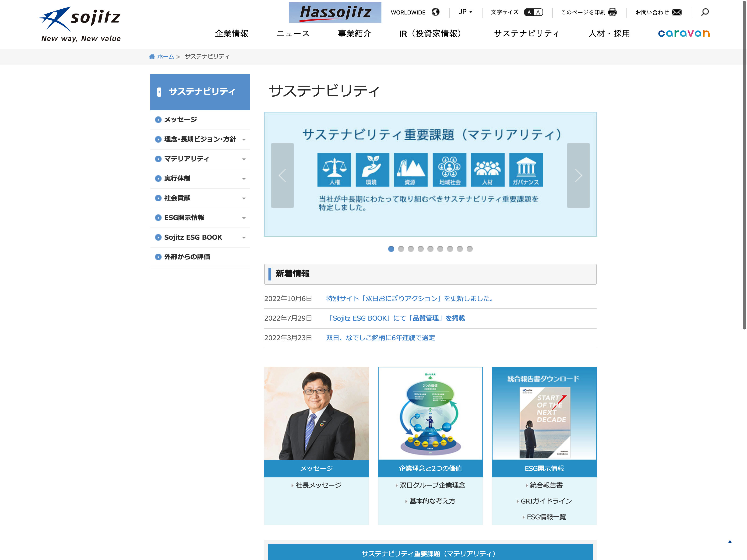The height and width of the screenshot is (560, 747).
Task: Go to previous carousel slide
Action: 282,175
